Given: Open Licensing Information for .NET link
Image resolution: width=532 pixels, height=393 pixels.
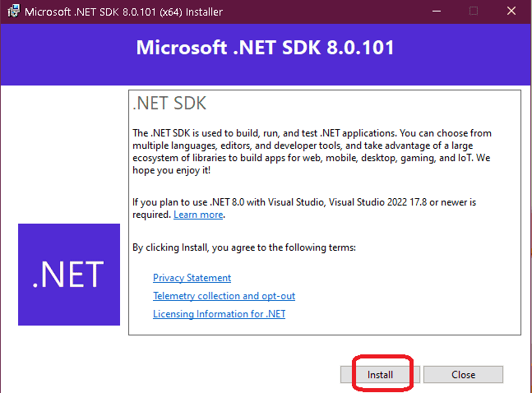Looking at the screenshot, I should 220,314.
